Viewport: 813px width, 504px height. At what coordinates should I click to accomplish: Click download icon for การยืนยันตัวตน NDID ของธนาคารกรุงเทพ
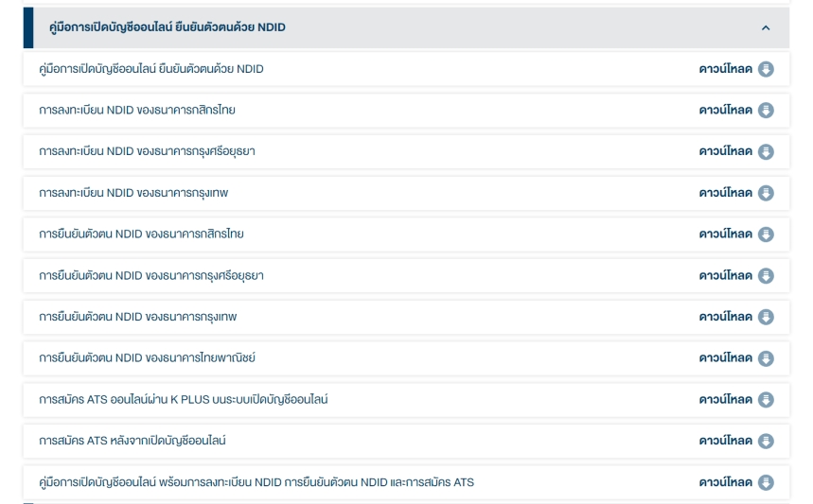point(766,317)
